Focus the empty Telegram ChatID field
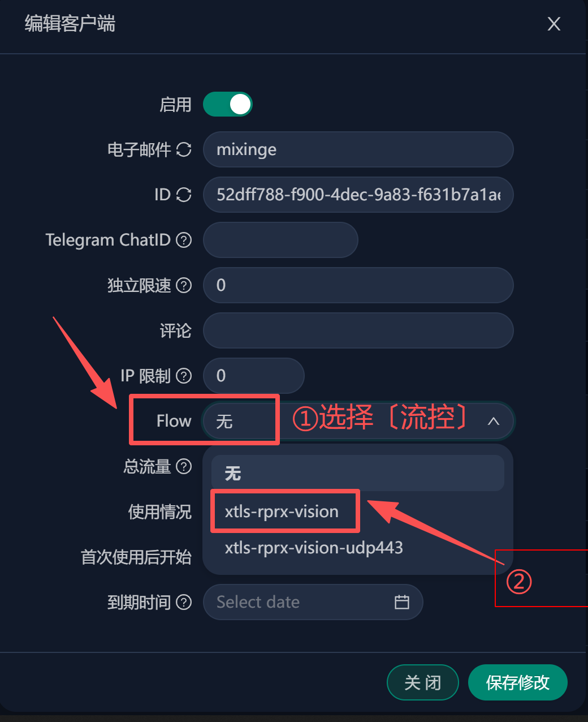 pyautogui.click(x=280, y=240)
